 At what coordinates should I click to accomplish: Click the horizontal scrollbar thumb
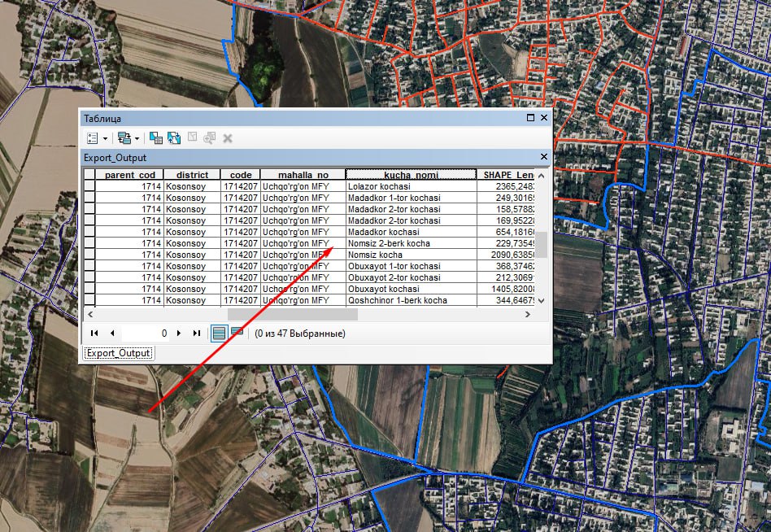point(288,313)
